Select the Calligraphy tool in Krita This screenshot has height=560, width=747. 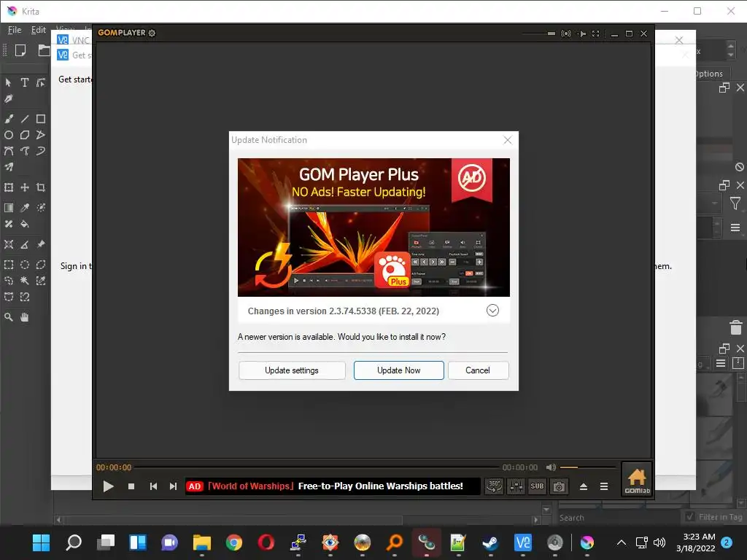[x=9, y=98]
